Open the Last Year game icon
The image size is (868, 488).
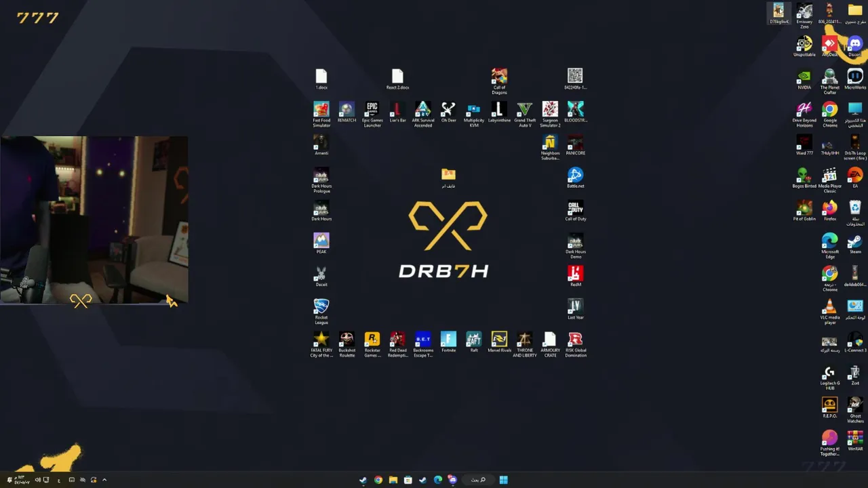tap(576, 309)
